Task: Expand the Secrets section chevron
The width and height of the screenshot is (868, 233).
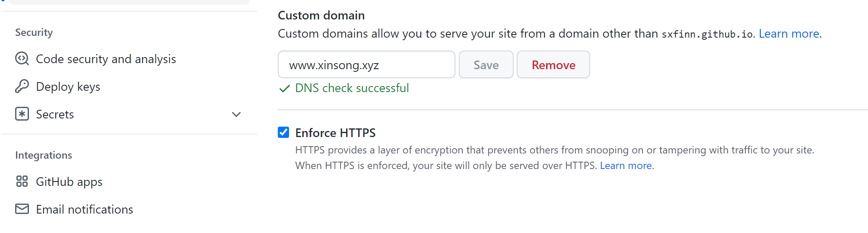Action: pyautogui.click(x=236, y=115)
